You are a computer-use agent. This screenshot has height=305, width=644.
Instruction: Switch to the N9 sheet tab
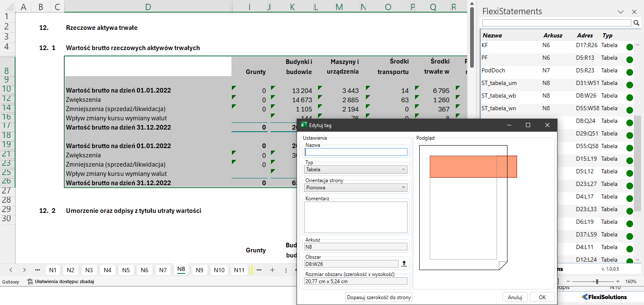pos(200,270)
